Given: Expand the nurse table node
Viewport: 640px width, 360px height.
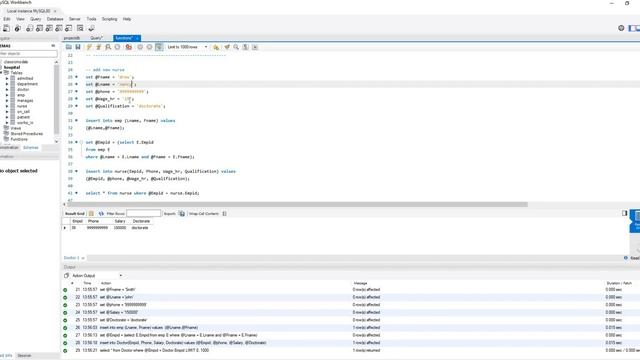Looking at the screenshot, I should pos(7,106).
